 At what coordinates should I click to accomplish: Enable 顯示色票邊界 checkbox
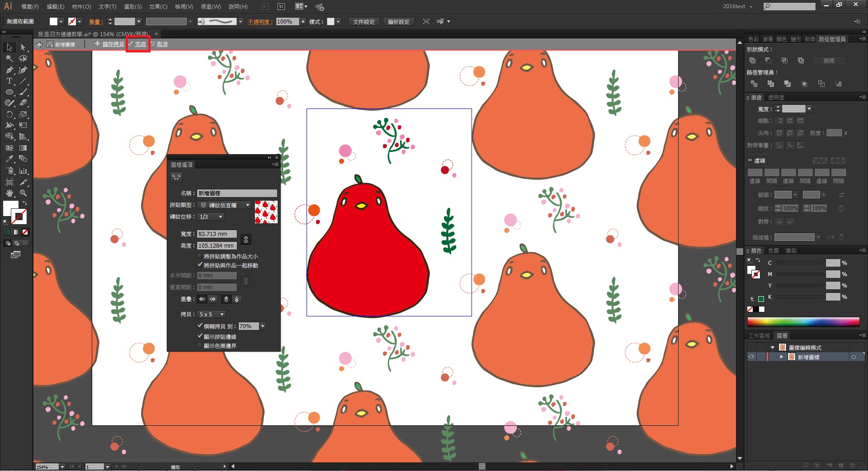(199, 346)
